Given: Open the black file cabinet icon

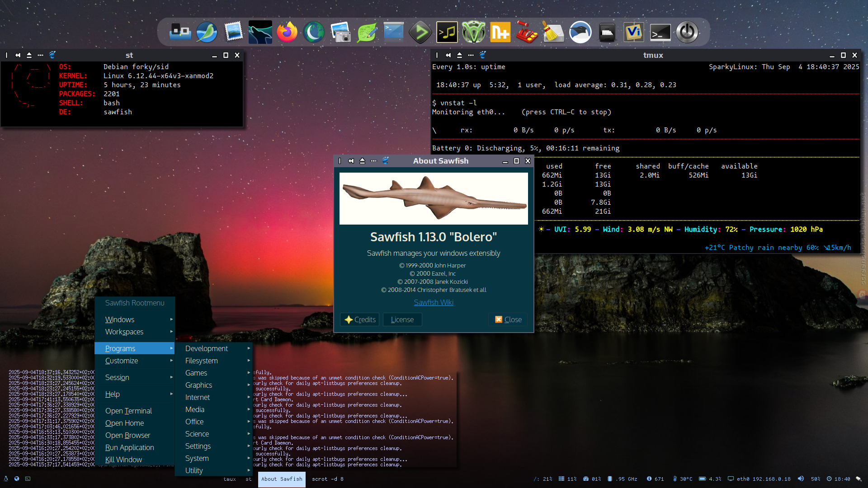Looking at the screenshot, I should tap(607, 33).
